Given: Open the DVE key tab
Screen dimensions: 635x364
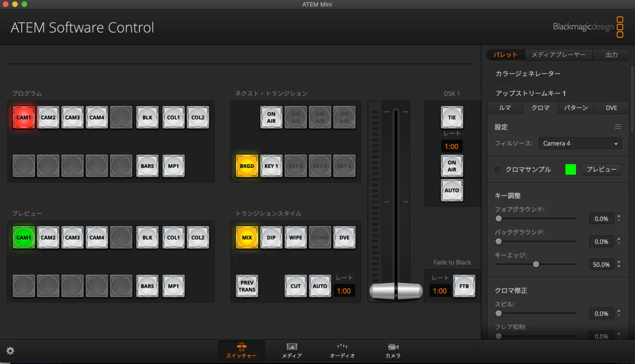Looking at the screenshot, I should (611, 107).
